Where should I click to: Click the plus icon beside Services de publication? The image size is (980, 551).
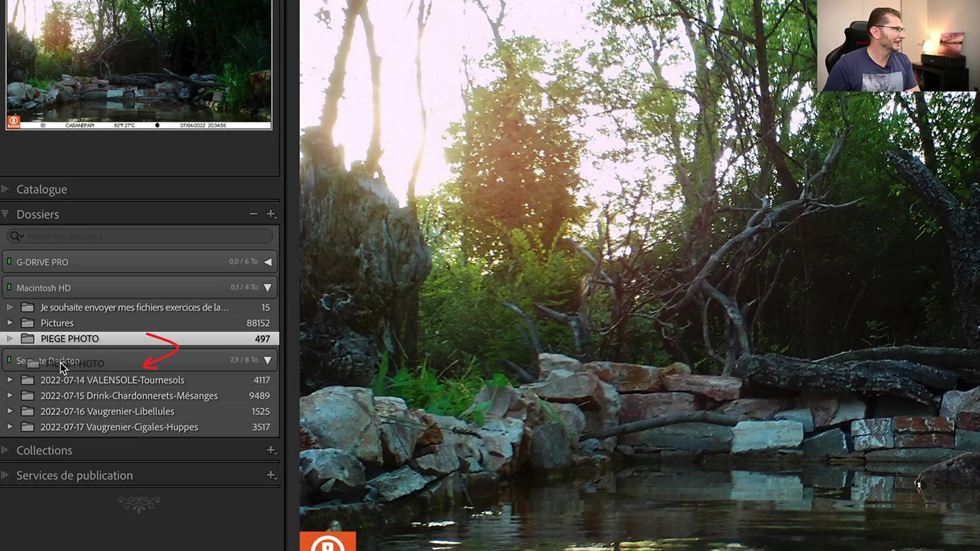click(x=271, y=475)
